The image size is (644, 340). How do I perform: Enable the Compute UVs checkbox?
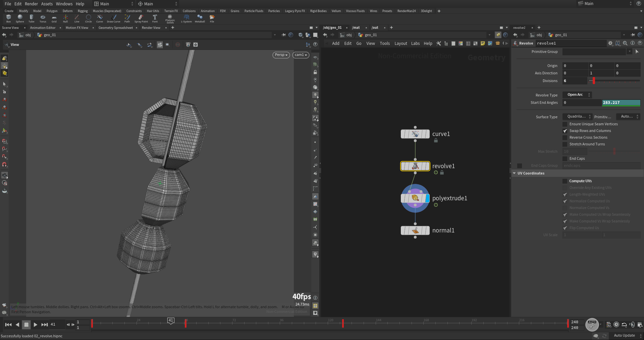[565, 181]
